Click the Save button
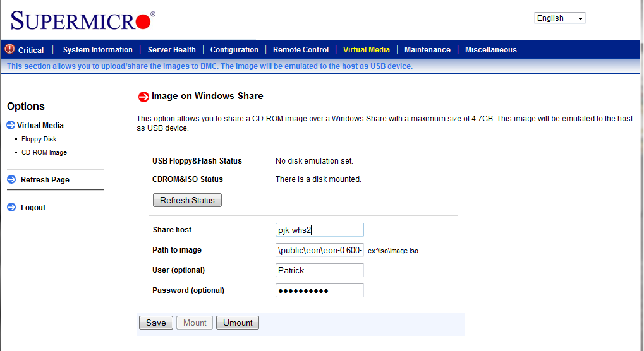 pos(156,323)
